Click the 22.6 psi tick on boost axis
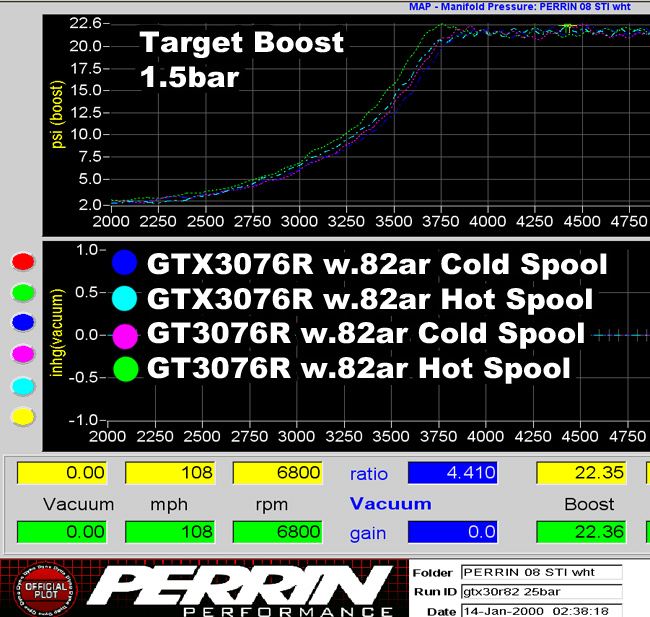 [x=85, y=23]
